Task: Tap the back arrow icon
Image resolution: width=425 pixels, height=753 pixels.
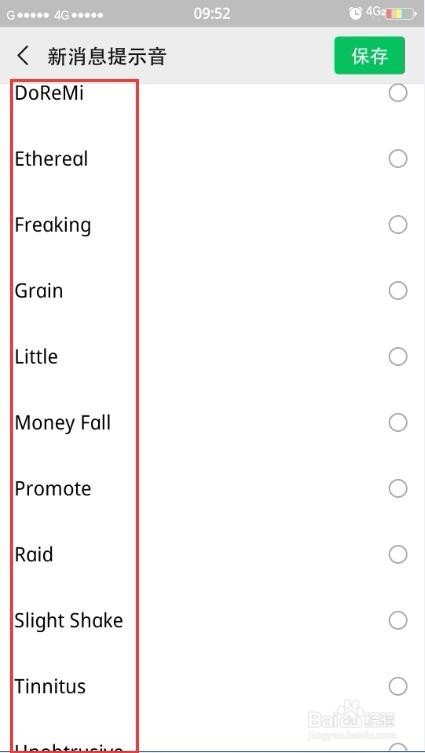Action: tap(23, 56)
